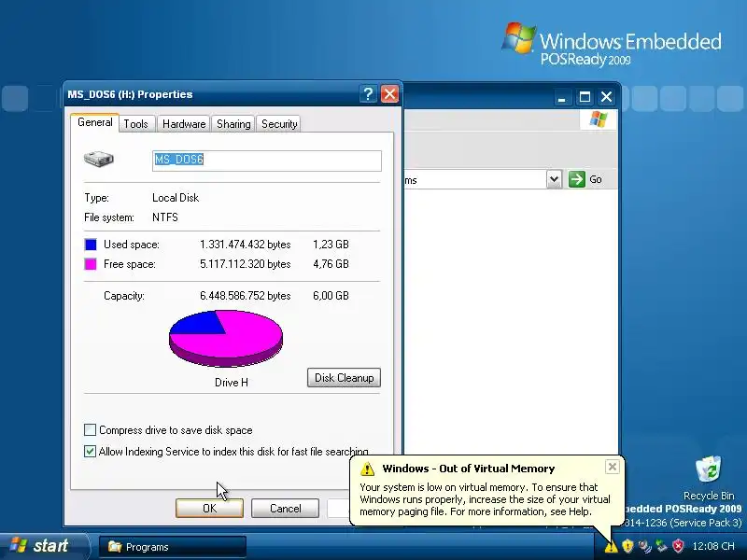Close the Explorer window behind Properties
This screenshot has width=747, height=560.
(x=606, y=97)
